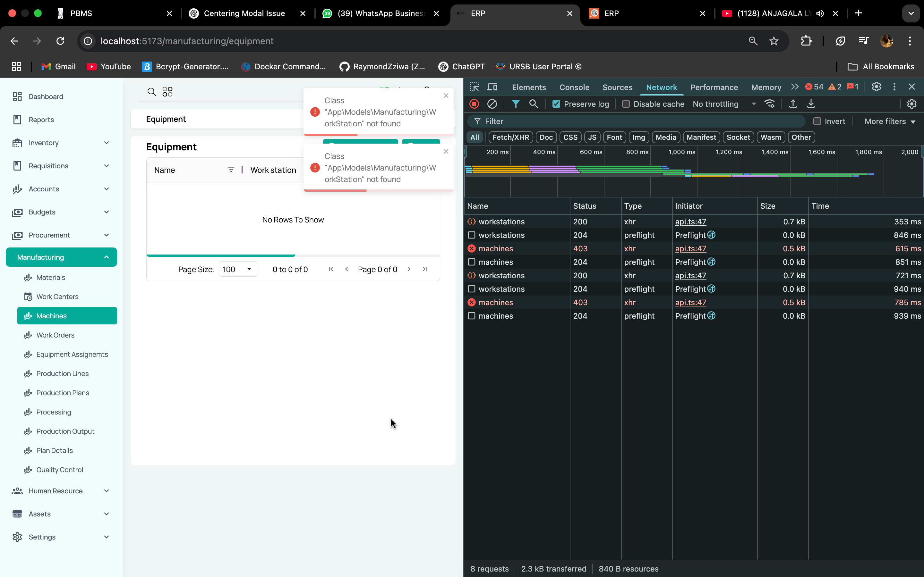Image resolution: width=924 pixels, height=577 pixels.
Task: Uncheck the Preserve log checkbox
Action: coord(556,104)
